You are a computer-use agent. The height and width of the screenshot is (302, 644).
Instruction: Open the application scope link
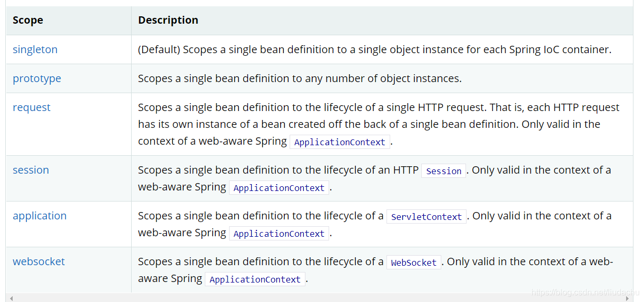coord(39,216)
